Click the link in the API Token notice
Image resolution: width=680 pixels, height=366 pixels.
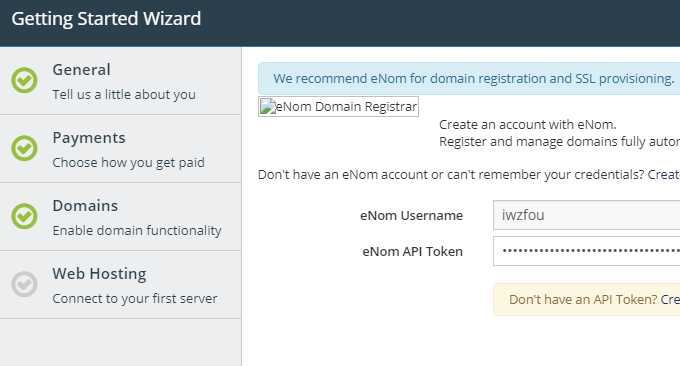click(670, 300)
